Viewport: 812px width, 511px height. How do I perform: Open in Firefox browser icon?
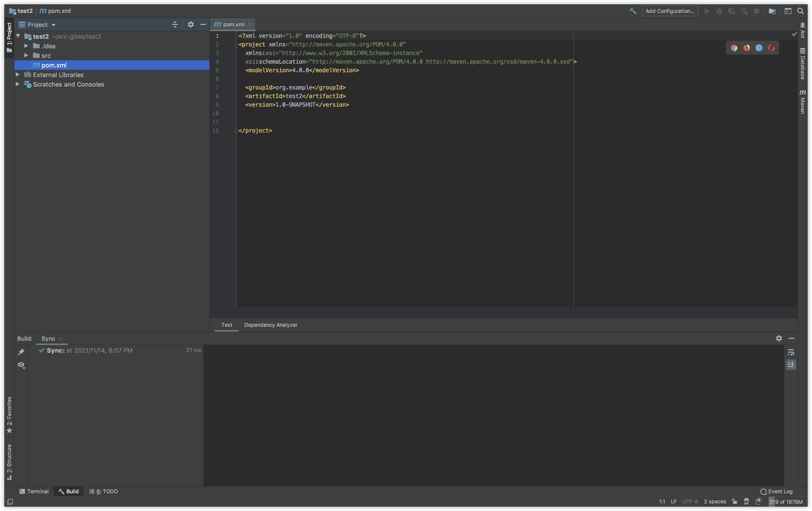tap(746, 48)
